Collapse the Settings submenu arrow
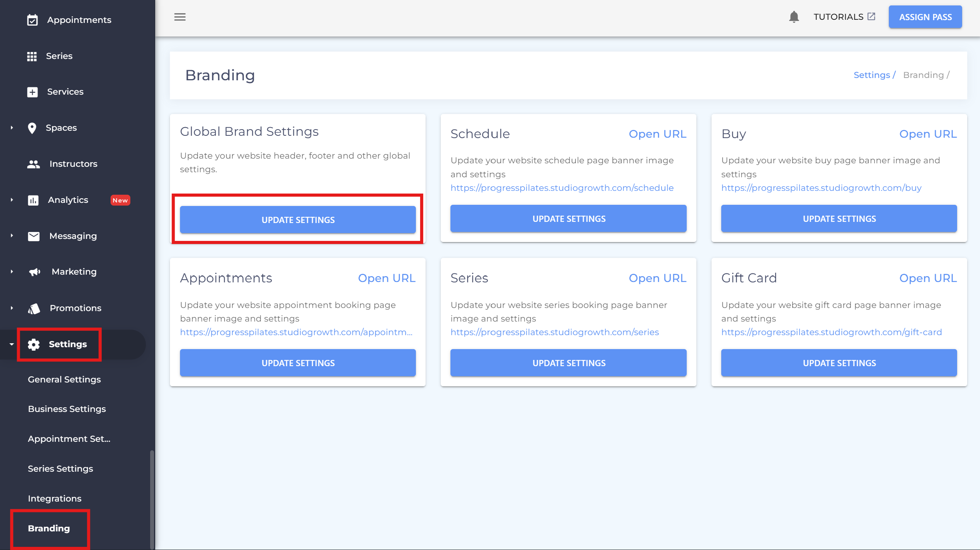980x550 pixels. (12, 344)
